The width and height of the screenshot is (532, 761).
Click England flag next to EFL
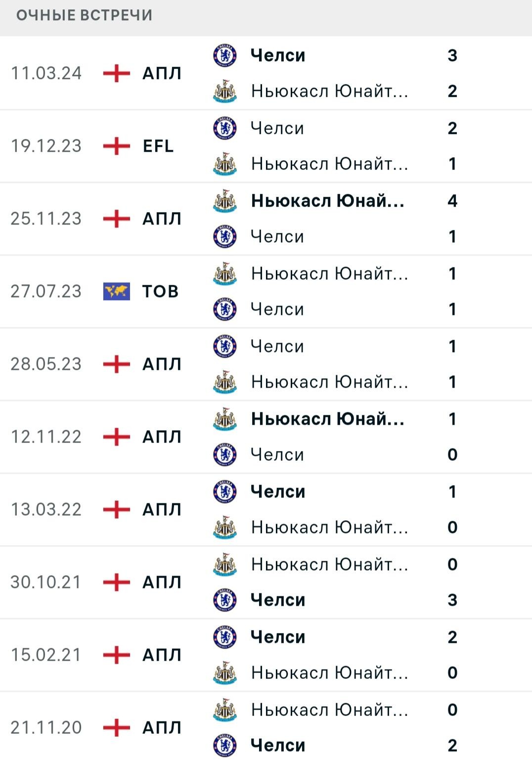click(116, 146)
